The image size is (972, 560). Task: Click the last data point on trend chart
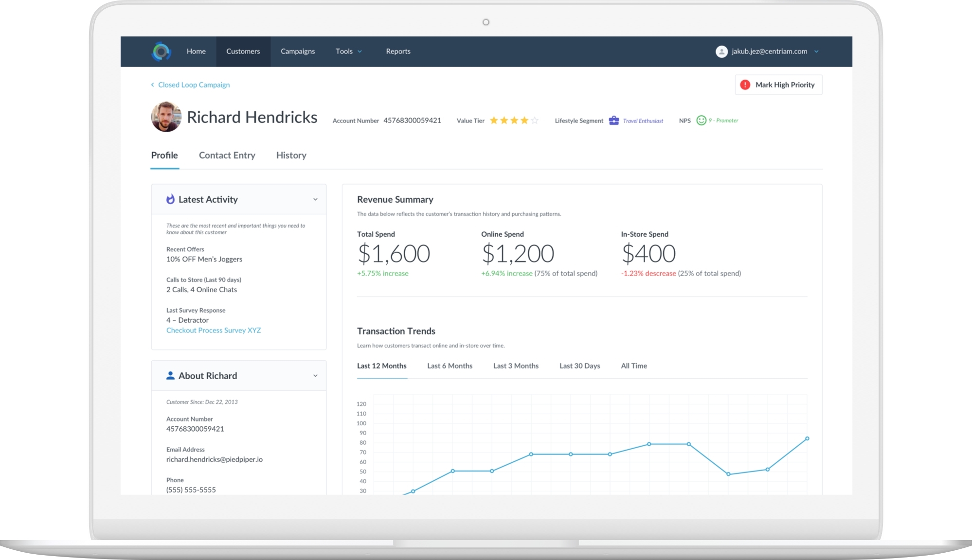click(x=807, y=438)
